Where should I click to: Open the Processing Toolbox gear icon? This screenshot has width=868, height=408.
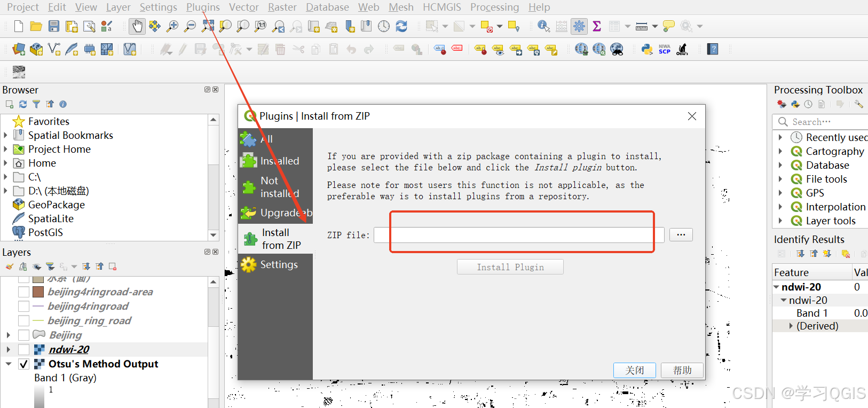pyautogui.click(x=579, y=26)
